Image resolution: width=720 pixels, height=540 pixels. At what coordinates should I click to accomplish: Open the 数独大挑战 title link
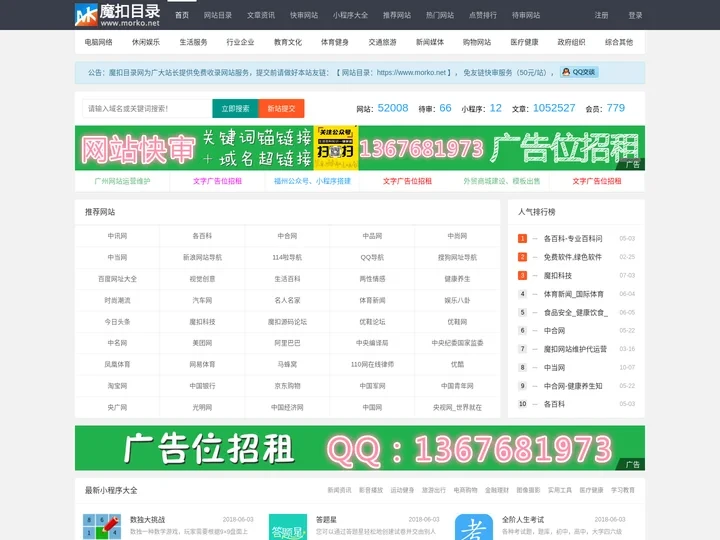point(147,520)
